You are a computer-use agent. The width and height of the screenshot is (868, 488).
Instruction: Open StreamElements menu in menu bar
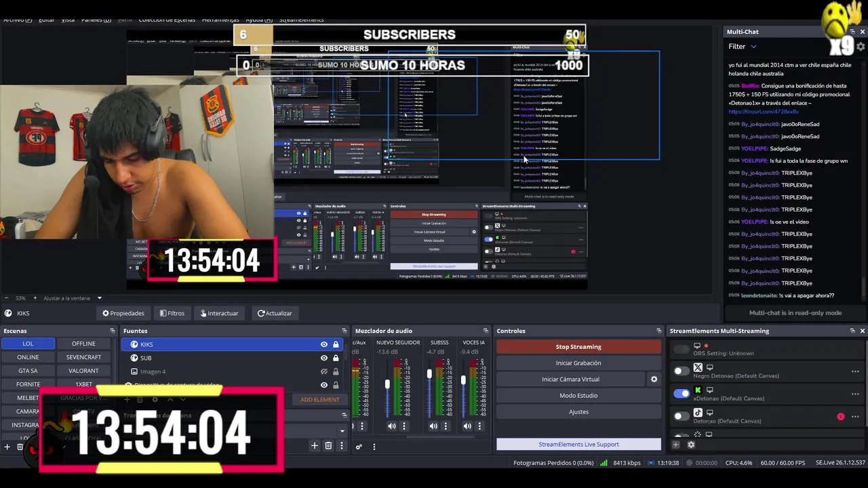[301, 20]
